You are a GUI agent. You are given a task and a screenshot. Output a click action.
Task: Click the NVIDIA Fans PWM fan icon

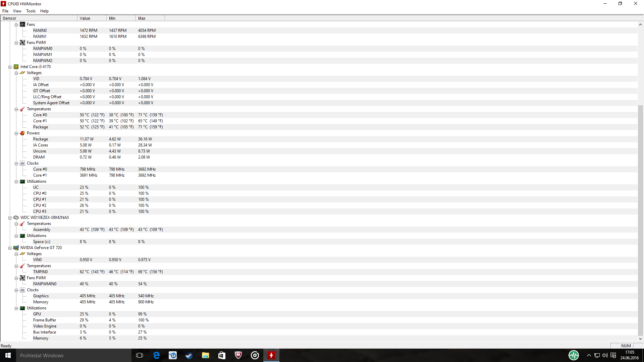coord(22,278)
